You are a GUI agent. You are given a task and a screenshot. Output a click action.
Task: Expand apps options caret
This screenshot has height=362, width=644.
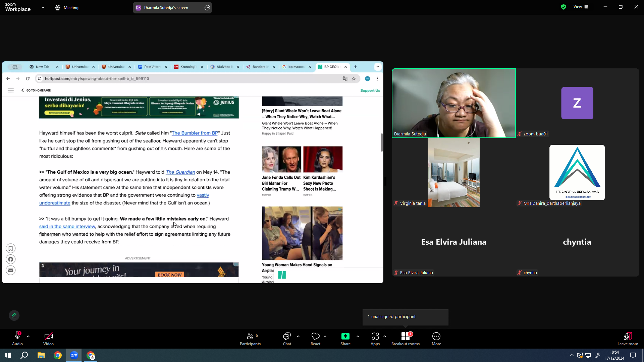coord(385,336)
